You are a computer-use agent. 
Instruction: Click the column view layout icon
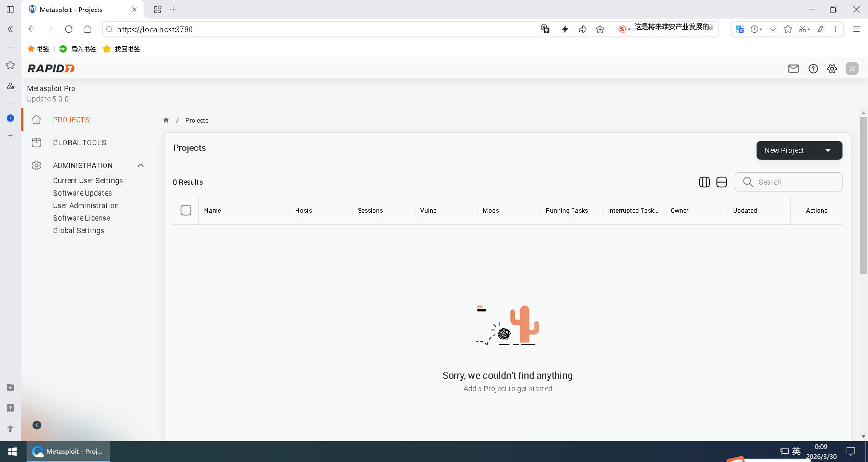[704, 182]
